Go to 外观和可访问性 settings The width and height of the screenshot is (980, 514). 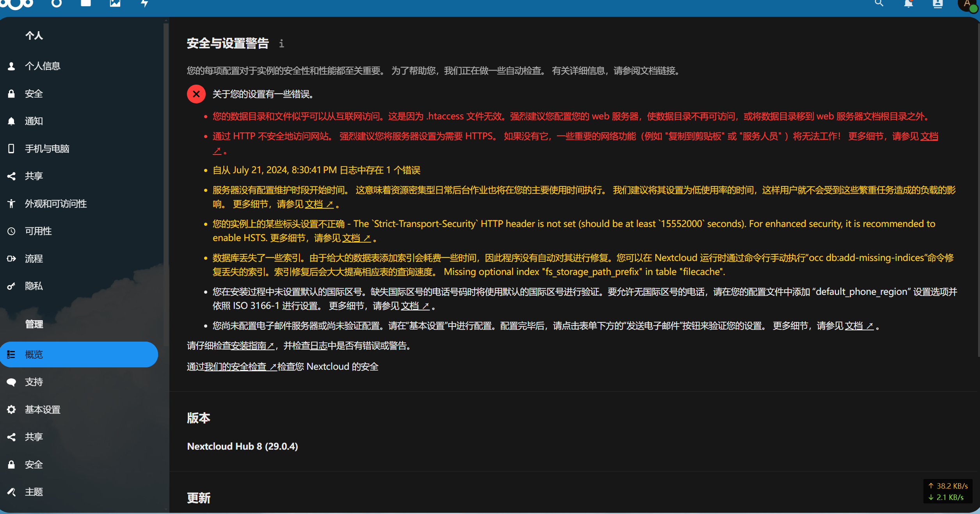(55, 204)
